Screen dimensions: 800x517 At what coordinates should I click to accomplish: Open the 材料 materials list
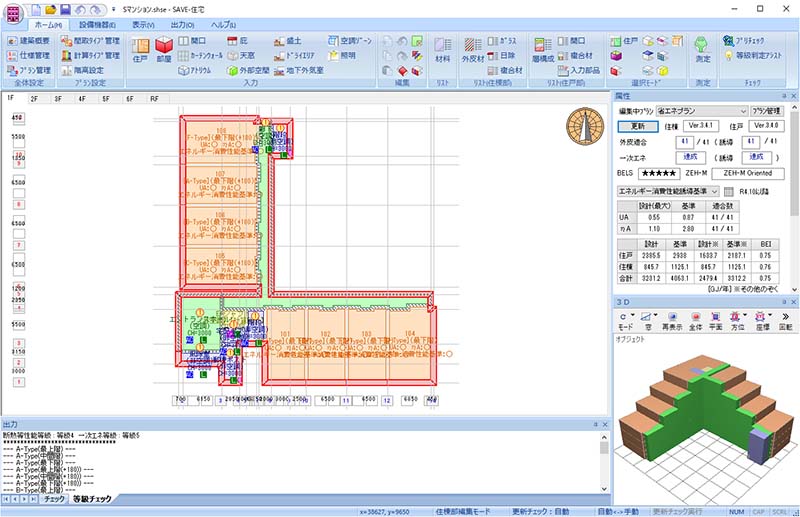(443, 50)
